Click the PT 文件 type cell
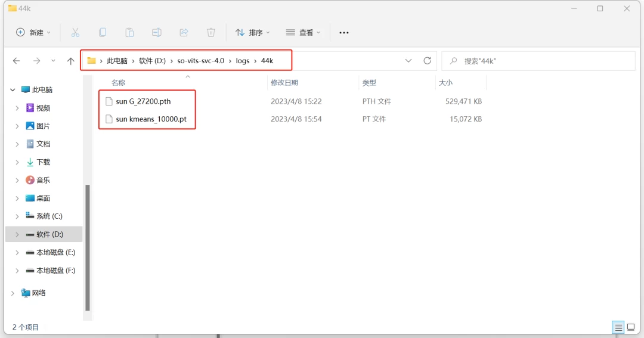The image size is (644, 338). click(374, 119)
